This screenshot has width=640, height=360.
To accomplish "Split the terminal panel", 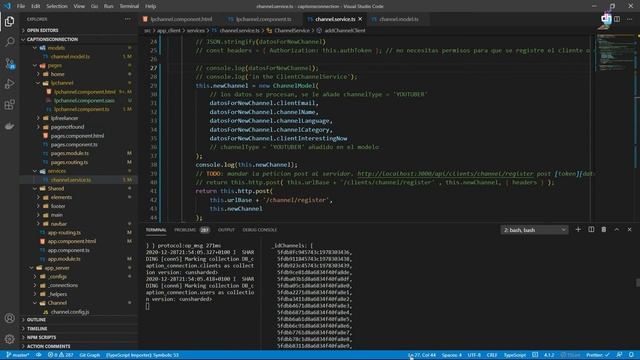I will [591, 230].
